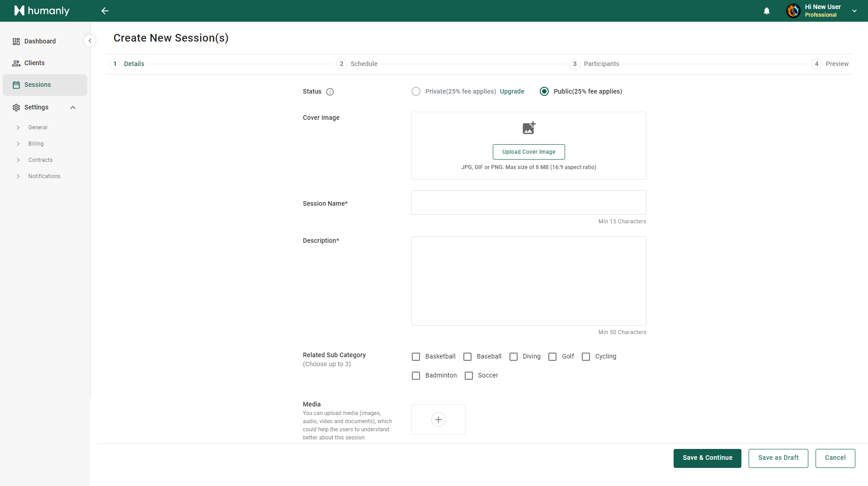Collapse the Settings section chevron
The width and height of the screenshot is (868, 486).
coord(73,108)
